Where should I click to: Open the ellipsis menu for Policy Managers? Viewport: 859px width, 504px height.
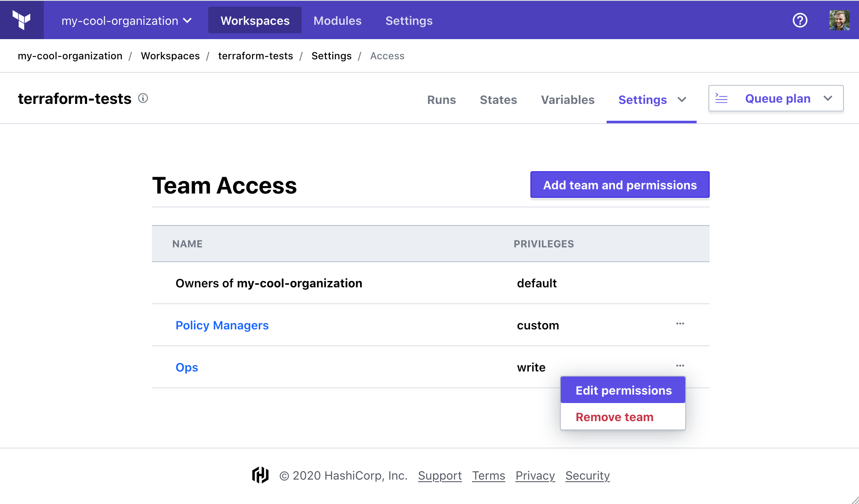(x=680, y=324)
